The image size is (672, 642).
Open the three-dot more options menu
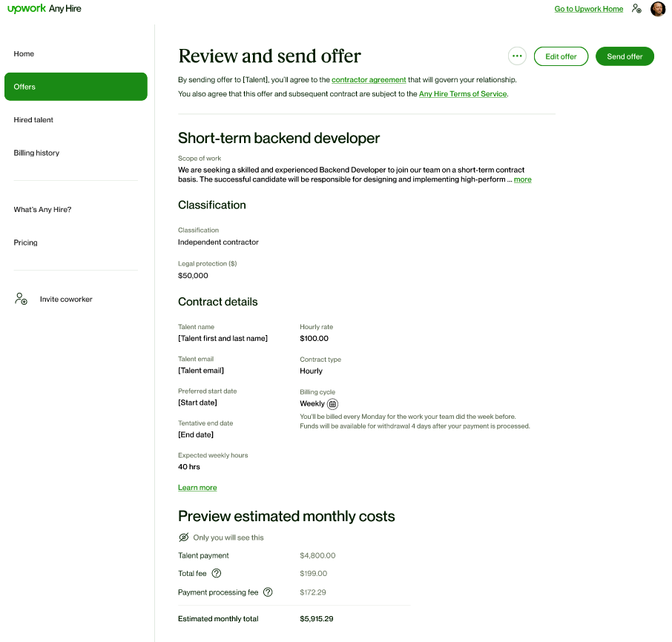pos(517,56)
